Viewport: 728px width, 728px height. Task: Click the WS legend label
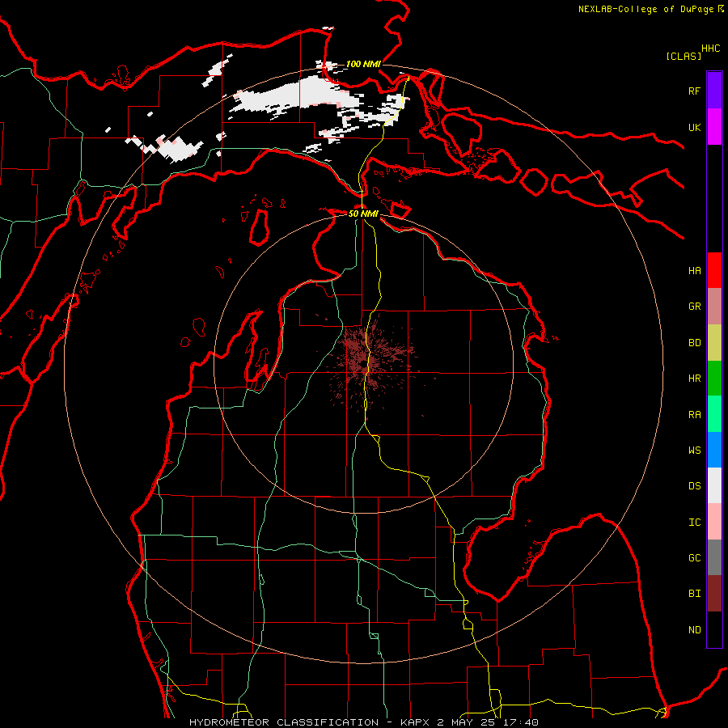pos(695,450)
